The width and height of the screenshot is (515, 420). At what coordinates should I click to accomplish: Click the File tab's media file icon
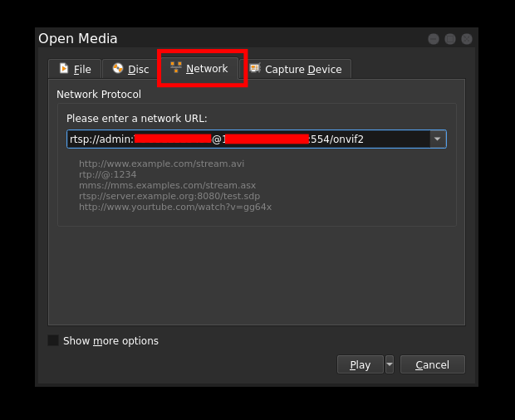(64, 68)
